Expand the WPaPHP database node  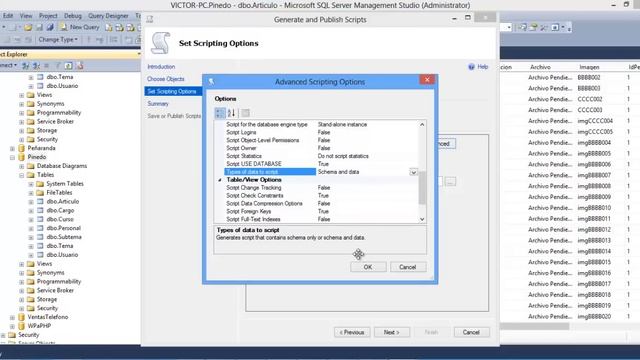pyautogui.click(x=12, y=326)
